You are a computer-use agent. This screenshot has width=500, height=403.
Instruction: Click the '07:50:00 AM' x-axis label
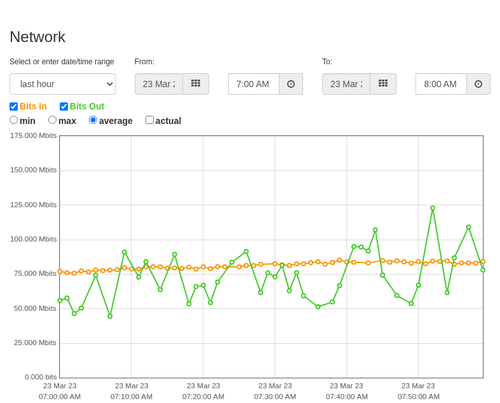coord(418,397)
